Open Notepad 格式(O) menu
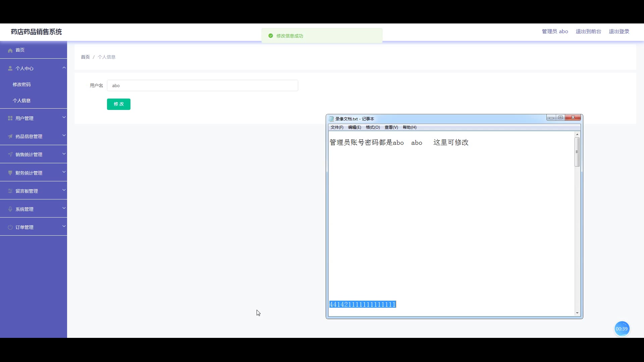Viewport: 644px width, 362px height. [x=373, y=127]
